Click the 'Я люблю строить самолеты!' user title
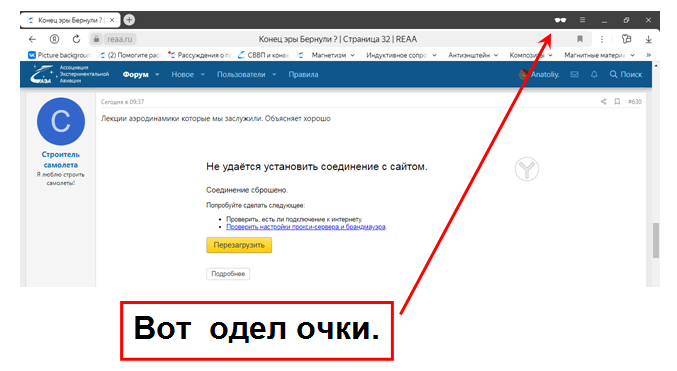This screenshot has width=677, height=371. [61, 179]
